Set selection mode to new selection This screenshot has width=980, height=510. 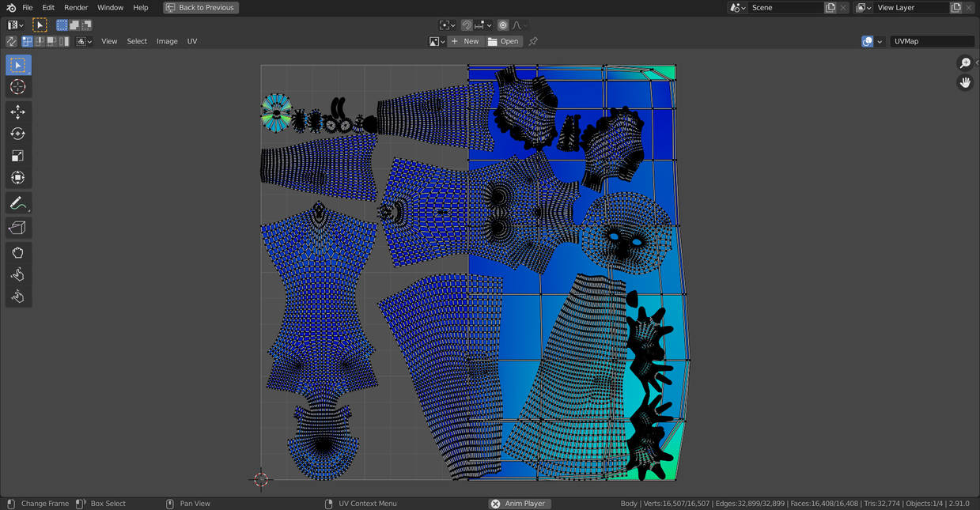pyautogui.click(x=62, y=25)
